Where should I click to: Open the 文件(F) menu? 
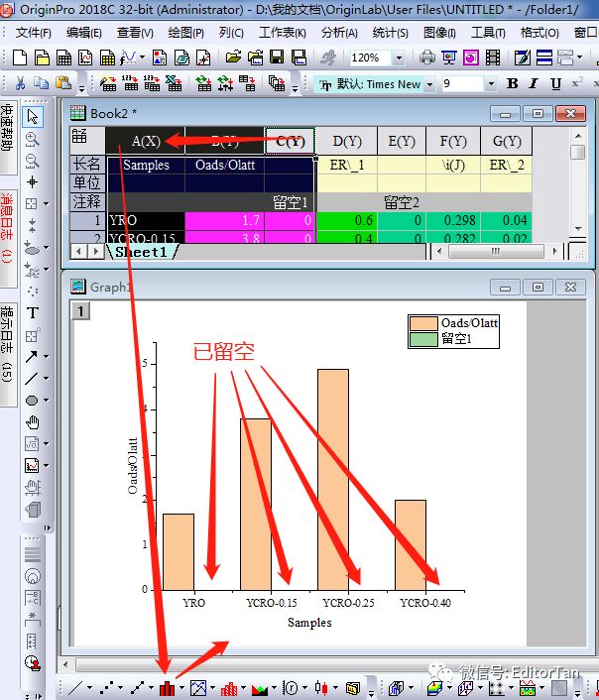click(x=33, y=33)
